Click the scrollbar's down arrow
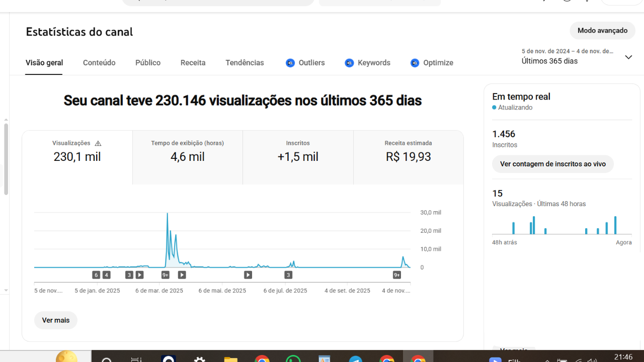 coord(6,291)
